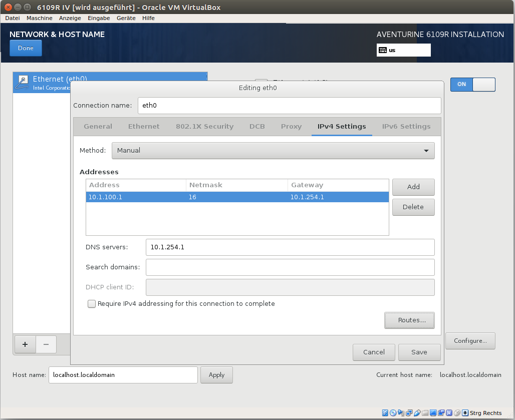Open the Method dropdown set to Manual

point(273,151)
